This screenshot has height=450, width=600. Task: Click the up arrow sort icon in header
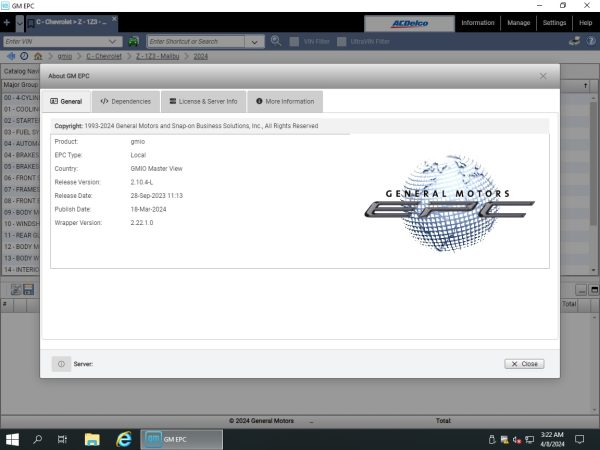pyautogui.click(x=585, y=86)
